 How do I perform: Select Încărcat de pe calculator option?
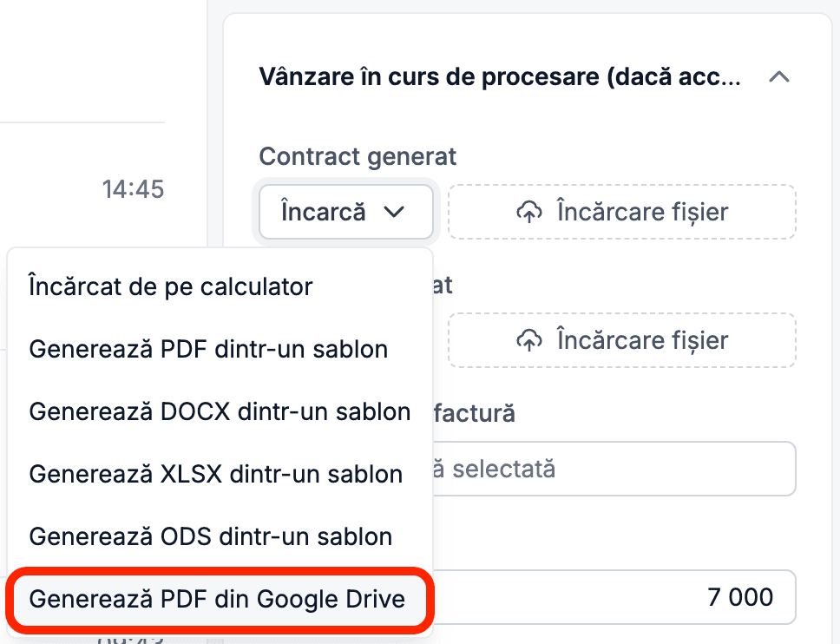click(171, 286)
